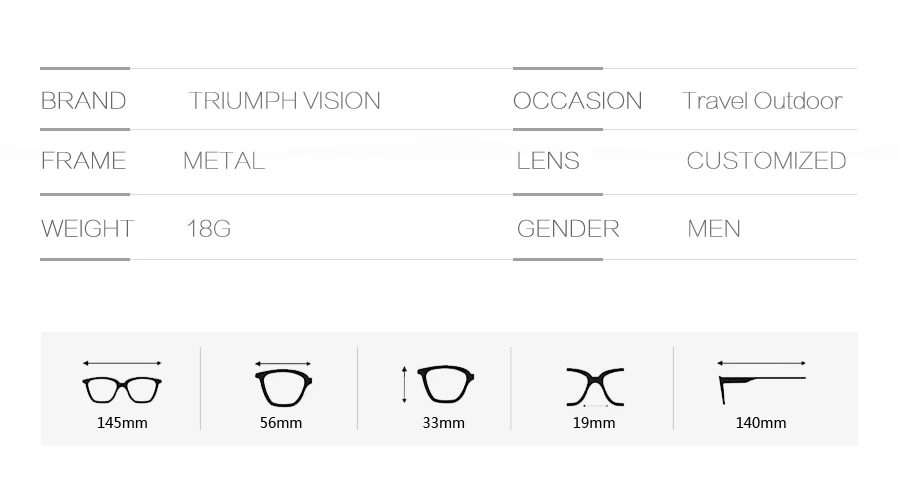
Task: Select the nose bridge width icon
Action: 595,386
